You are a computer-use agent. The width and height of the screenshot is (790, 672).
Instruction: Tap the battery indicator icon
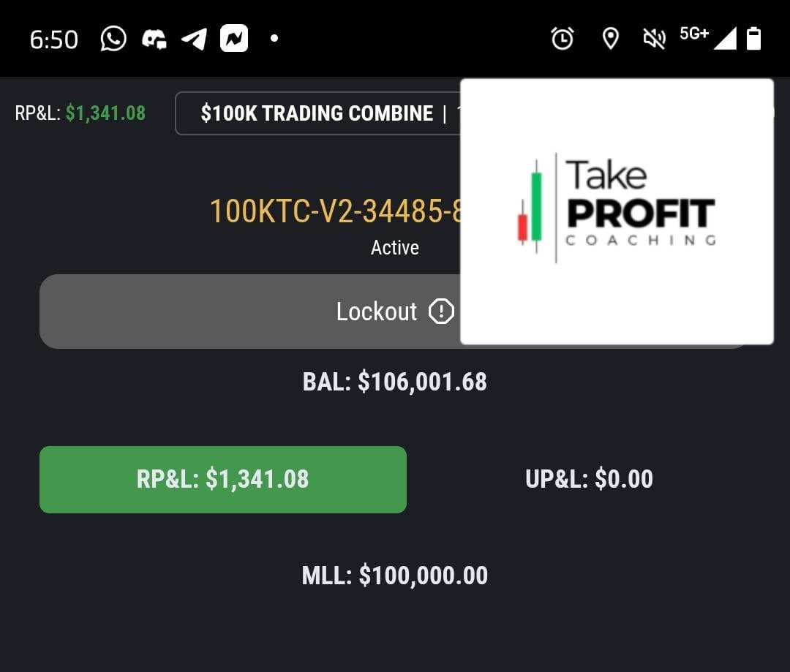(x=753, y=39)
